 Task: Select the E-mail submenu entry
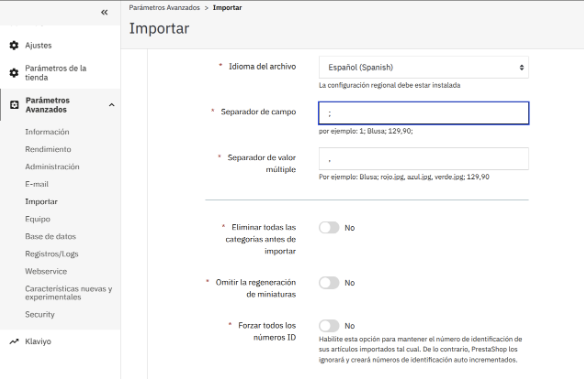point(36,184)
